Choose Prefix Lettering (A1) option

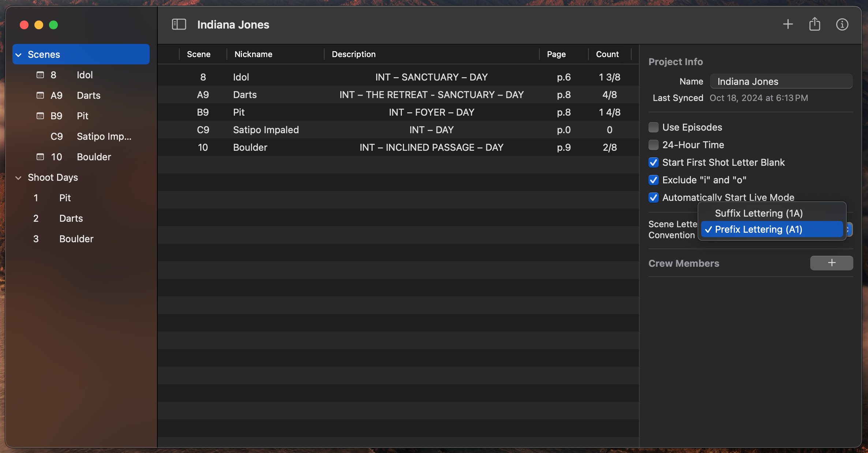coord(759,229)
